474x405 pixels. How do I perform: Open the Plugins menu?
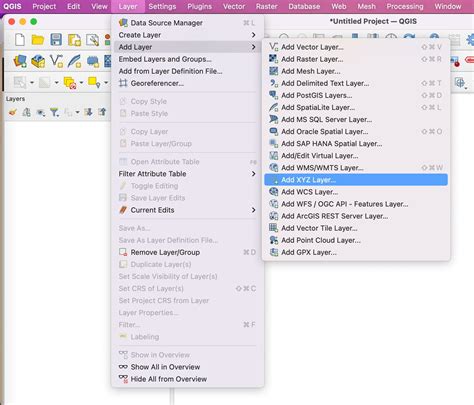(199, 6)
